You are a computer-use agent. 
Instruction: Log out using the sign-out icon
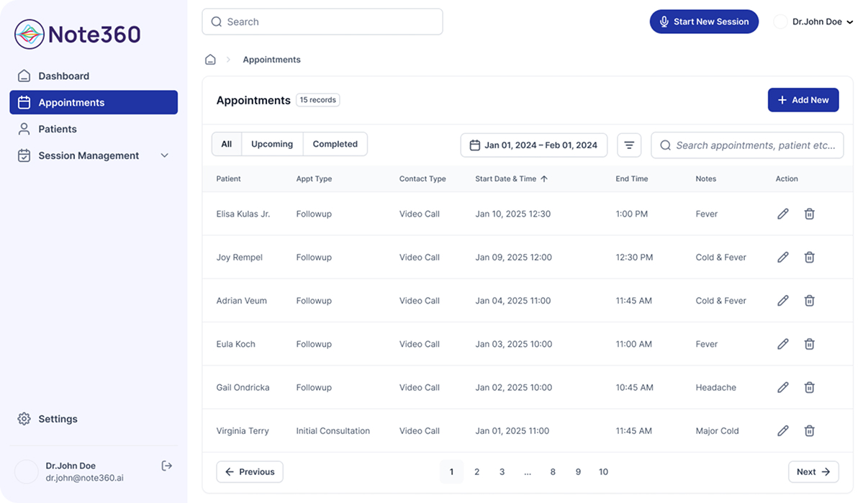click(166, 466)
